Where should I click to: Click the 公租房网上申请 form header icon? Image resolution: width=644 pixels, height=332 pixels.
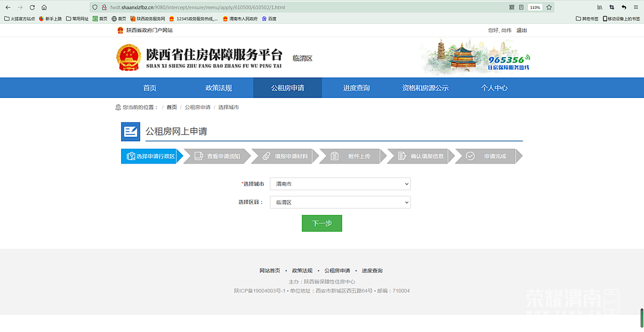(131, 131)
